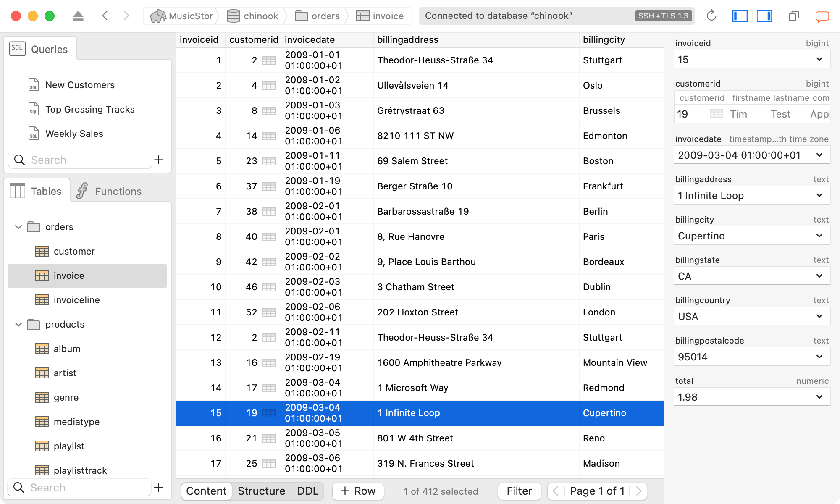The image size is (840, 504).
Task: Click the SQL query icon for New Customers
Action: [34, 84]
